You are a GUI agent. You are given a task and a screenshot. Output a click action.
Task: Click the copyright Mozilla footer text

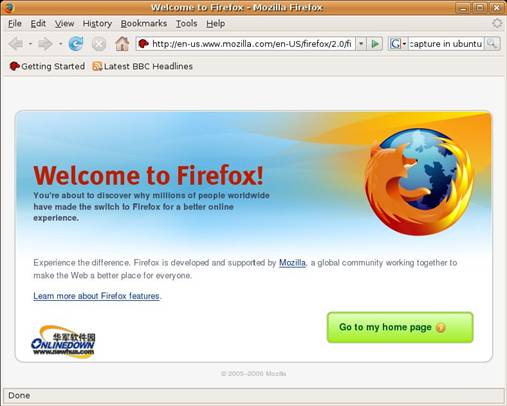pos(253,374)
